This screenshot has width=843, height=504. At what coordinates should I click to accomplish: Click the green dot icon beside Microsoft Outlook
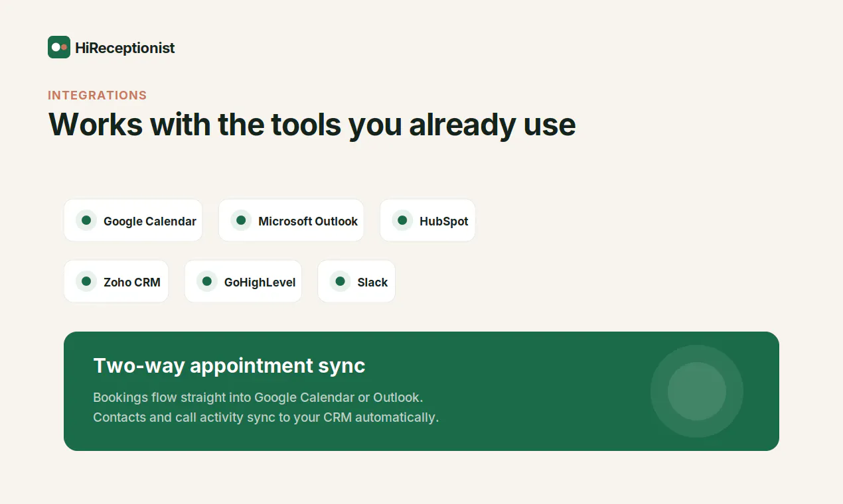click(x=241, y=220)
